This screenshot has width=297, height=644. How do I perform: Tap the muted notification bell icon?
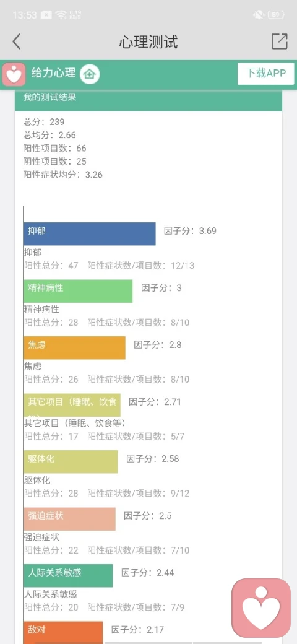(259, 15)
